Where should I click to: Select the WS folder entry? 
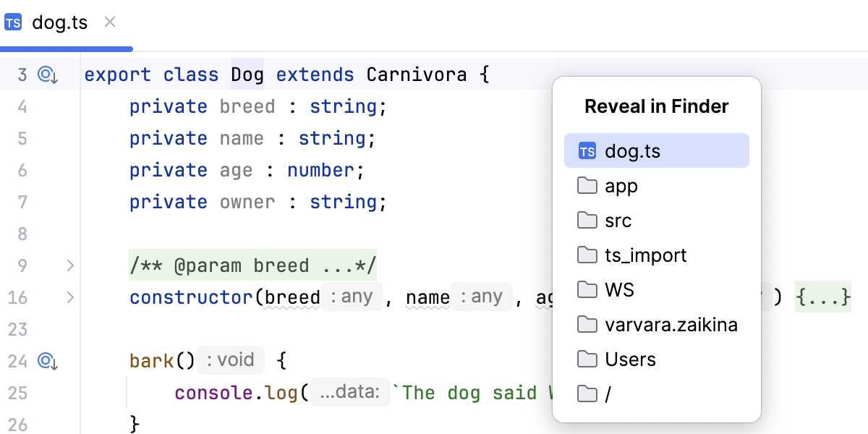(619, 290)
